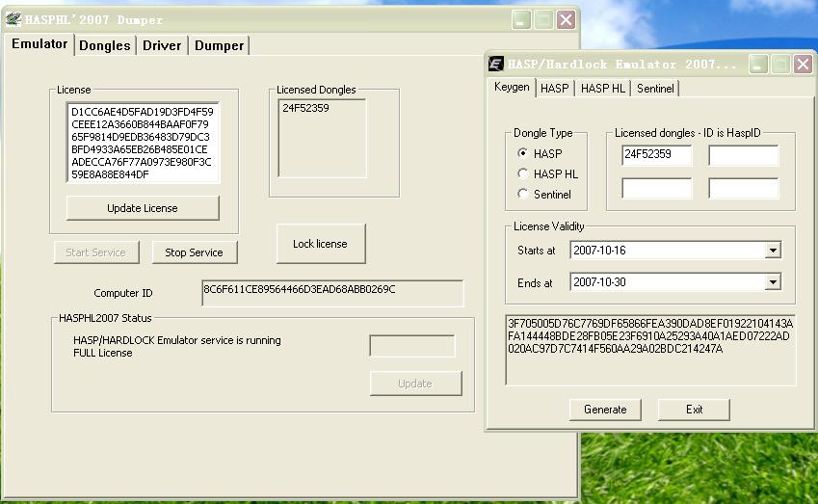Select 24F52359 in the Licensed Dongles list
Image resolution: width=818 pixels, height=504 pixels.
click(305, 108)
